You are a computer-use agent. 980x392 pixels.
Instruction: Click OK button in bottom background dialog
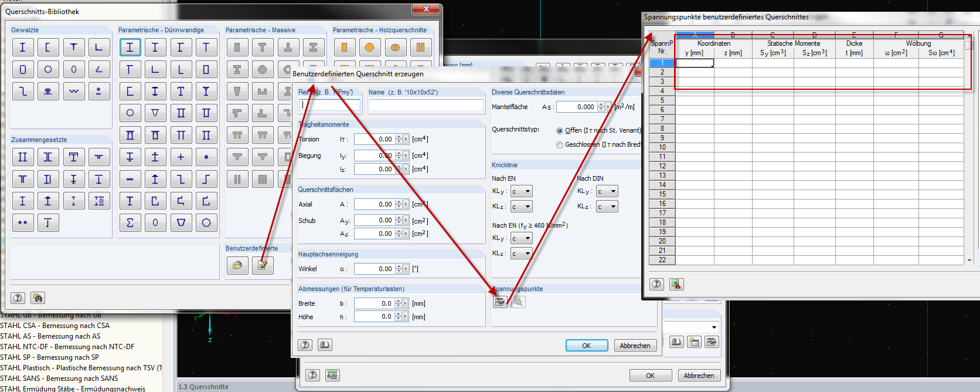650,376
